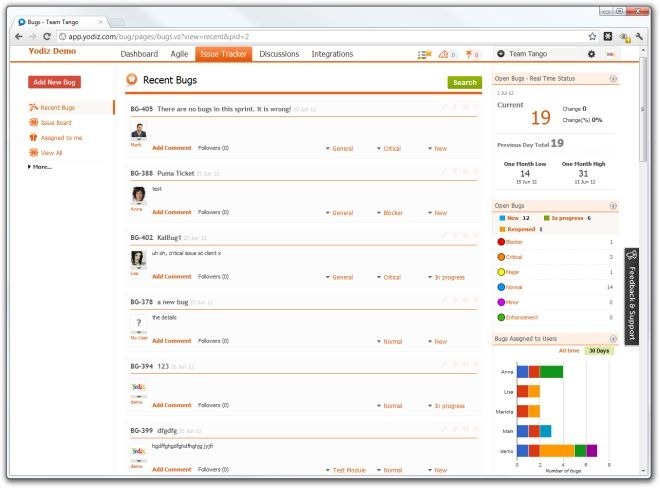Image resolution: width=660 pixels, height=488 pixels.
Task: Open BG-402 In progress status dropdown
Action: pyautogui.click(x=446, y=277)
